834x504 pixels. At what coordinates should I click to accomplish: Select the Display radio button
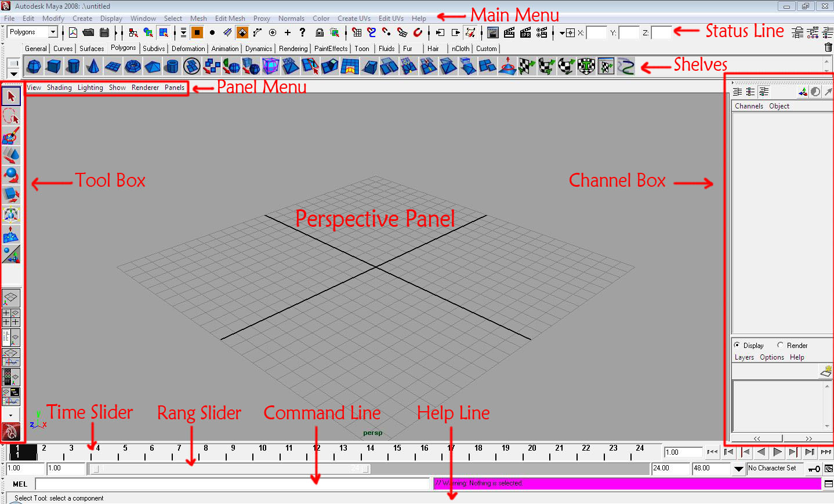[737, 345]
